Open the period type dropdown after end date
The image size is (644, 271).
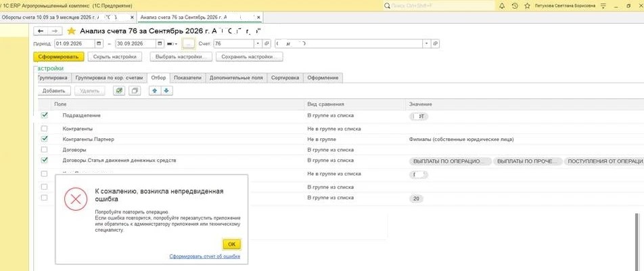[172, 43]
